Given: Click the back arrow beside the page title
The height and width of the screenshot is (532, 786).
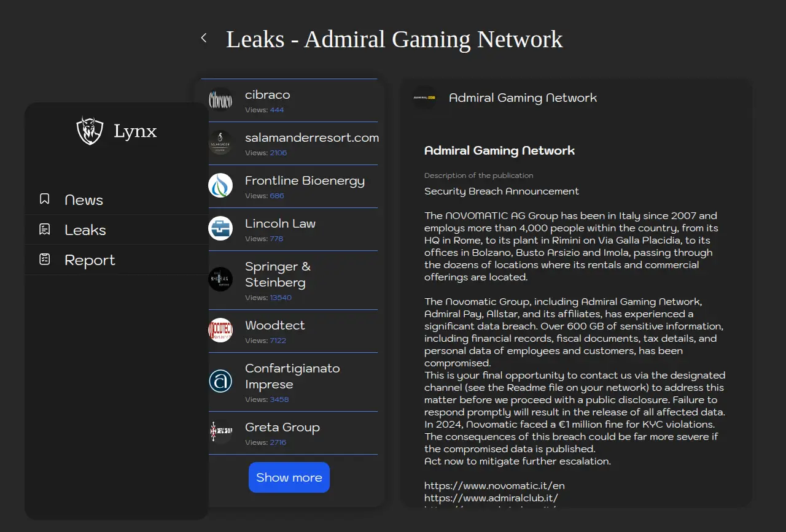Looking at the screenshot, I should coord(204,38).
